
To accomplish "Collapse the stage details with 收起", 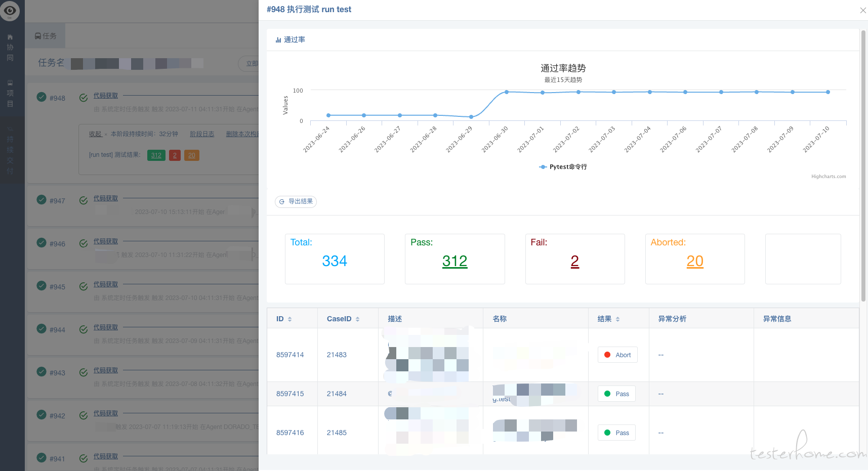I will [95, 134].
